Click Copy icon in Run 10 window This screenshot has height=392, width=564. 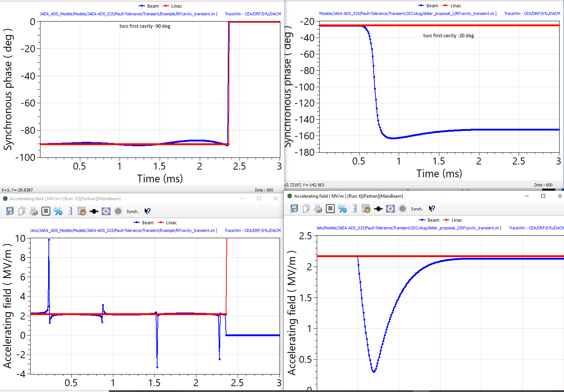22,211
